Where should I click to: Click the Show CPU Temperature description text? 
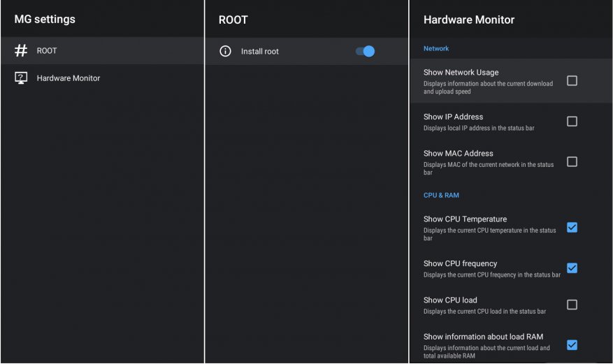[x=489, y=234]
